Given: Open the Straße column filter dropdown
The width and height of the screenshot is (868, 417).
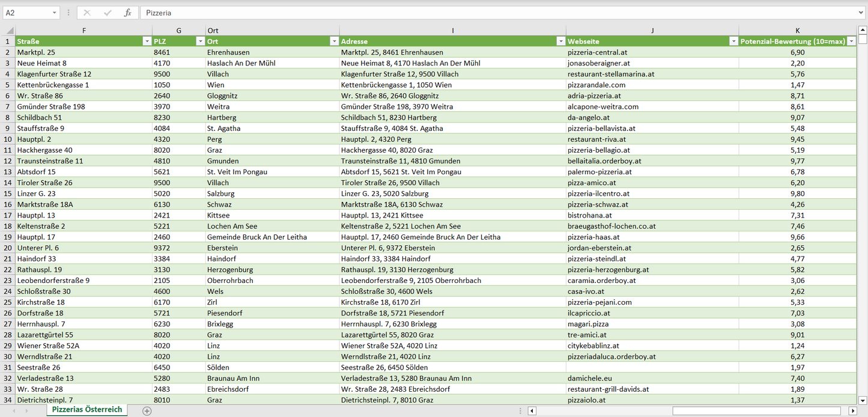Looking at the screenshot, I should click(x=147, y=41).
